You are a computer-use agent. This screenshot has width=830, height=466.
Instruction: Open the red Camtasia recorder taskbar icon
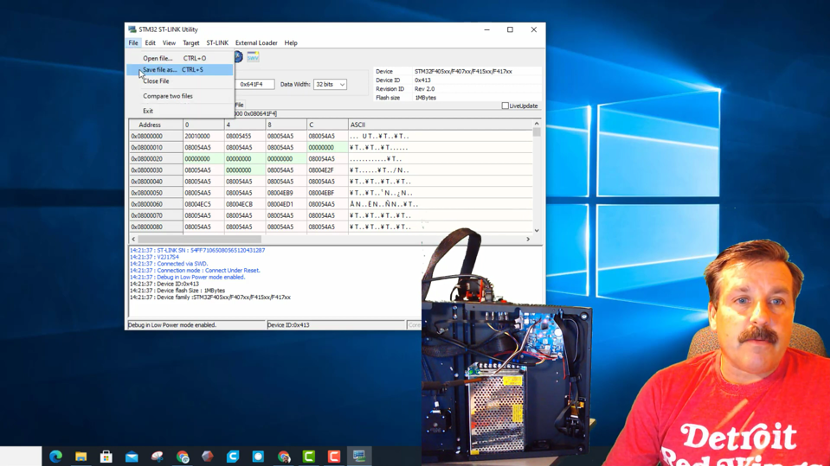[334, 456]
